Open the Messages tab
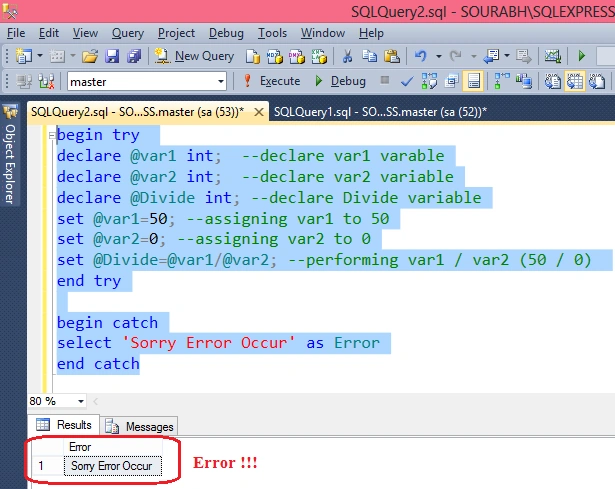The width and height of the screenshot is (615, 489). pyautogui.click(x=140, y=426)
